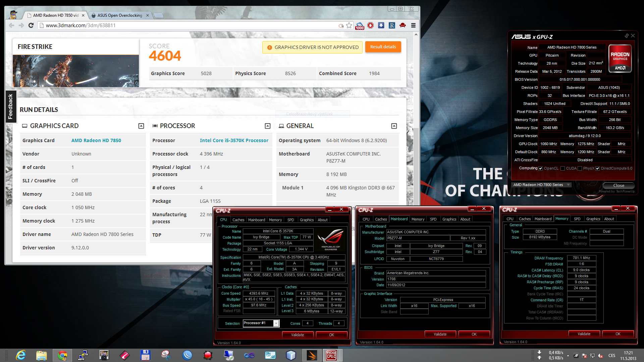Click OK in the first CPU-Z window
Viewport: 644px width, 362px height.
(x=331, y=335)
